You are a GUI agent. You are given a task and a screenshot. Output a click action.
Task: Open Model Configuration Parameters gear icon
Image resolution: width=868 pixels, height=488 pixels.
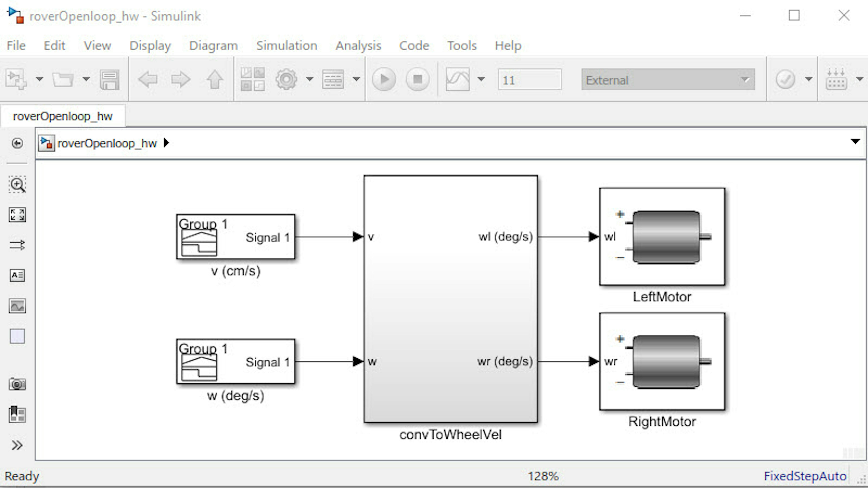tap(286, 80)
